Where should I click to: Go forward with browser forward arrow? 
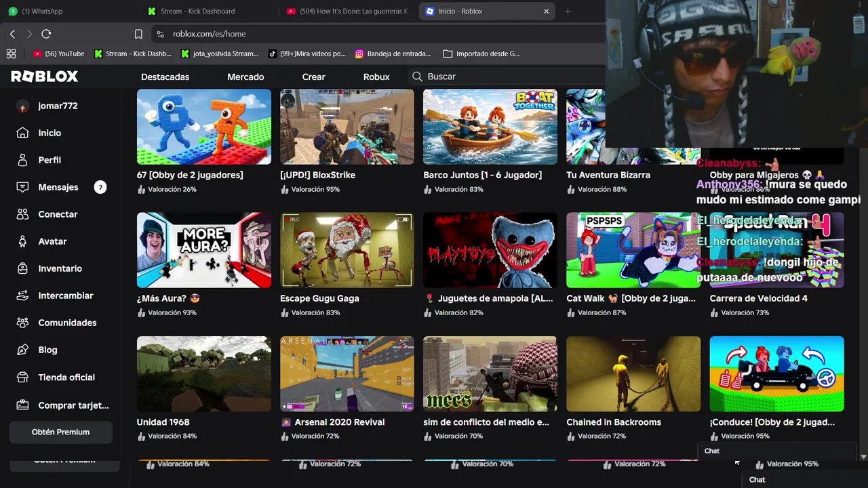pyautogui.click(x=29, y=34)
